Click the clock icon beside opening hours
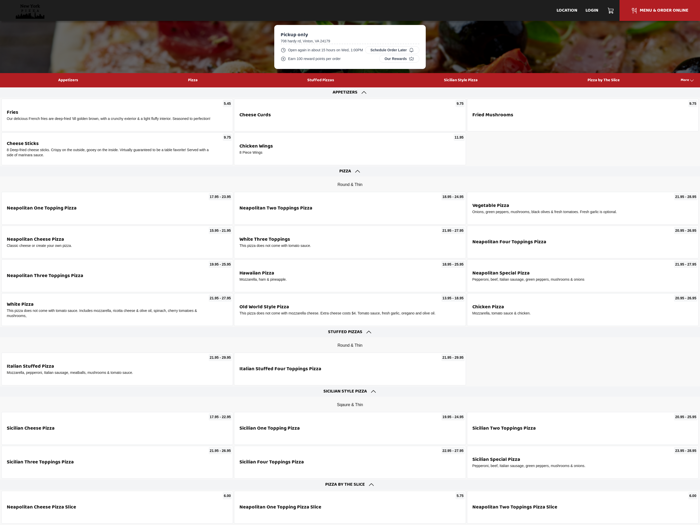The width and height of the screenshot is (700, 525). point(283,50)
